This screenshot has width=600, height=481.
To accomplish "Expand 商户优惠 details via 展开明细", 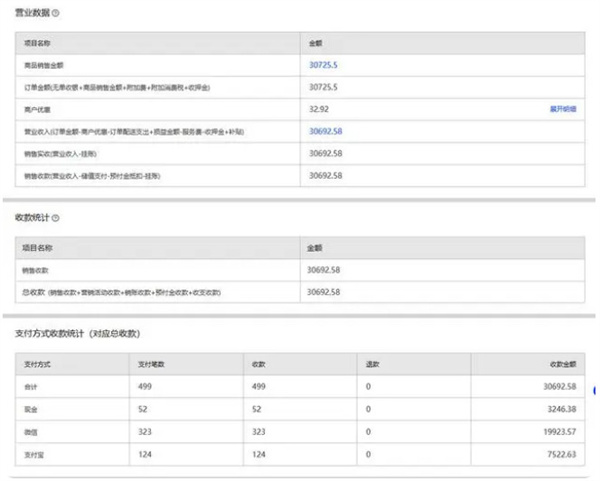I will (x=563, y=108).
